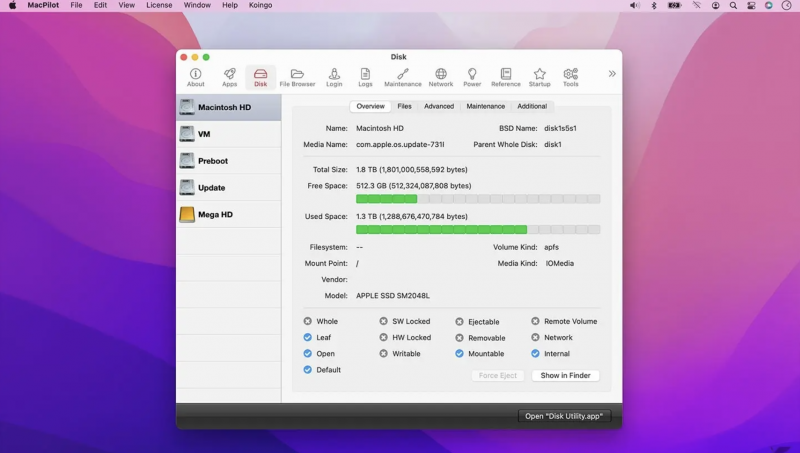Select the VM volume in sidebar

tap(229, 134)
